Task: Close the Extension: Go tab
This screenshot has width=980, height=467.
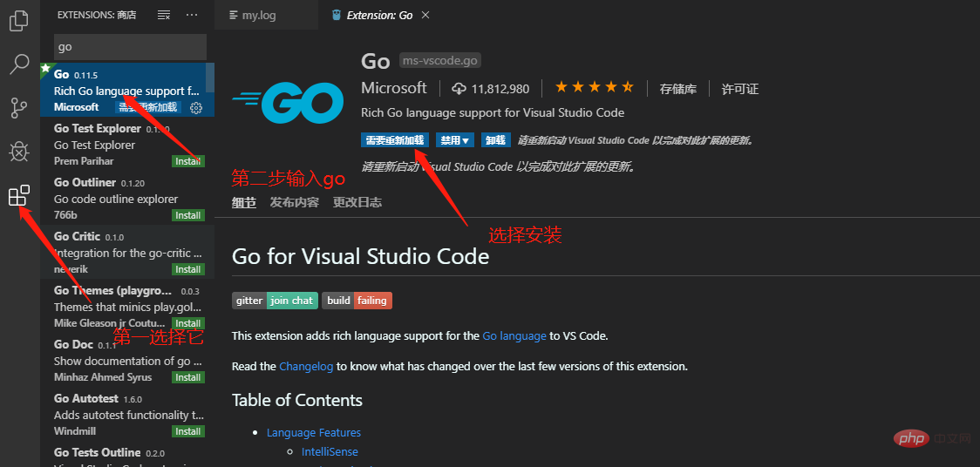Action: click(425, 15)
